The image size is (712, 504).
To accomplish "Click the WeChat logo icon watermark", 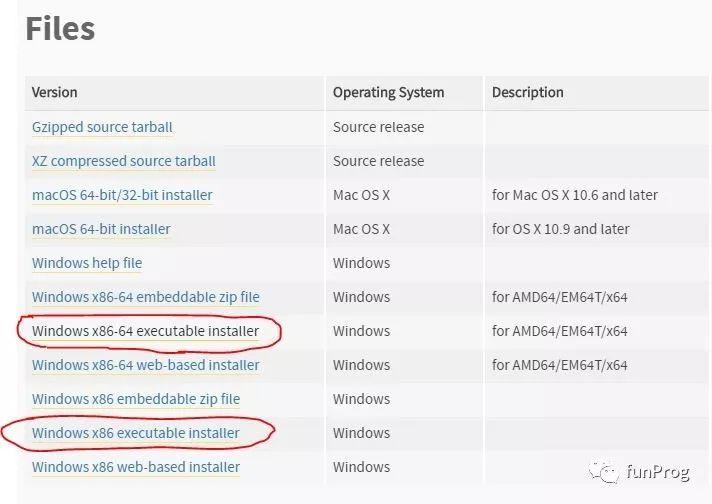I will click(x=604, y=472).
